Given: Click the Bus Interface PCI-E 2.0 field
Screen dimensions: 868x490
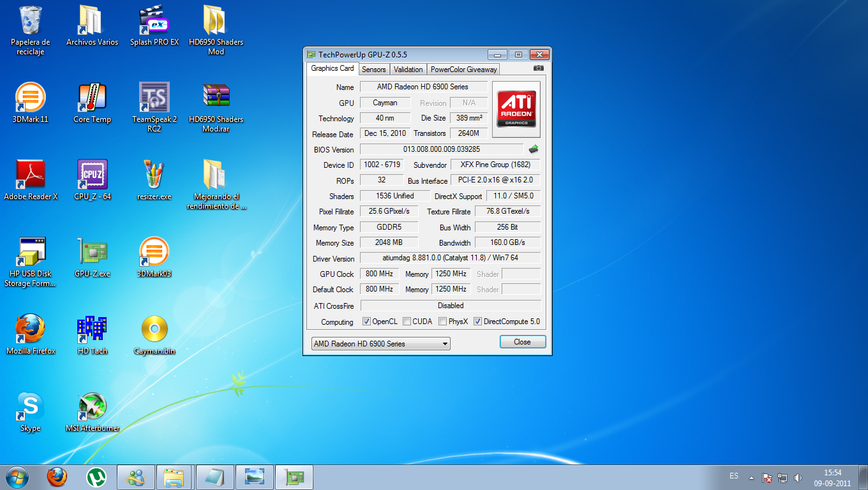Looking at the screenshot, I should tap(495, 181).
